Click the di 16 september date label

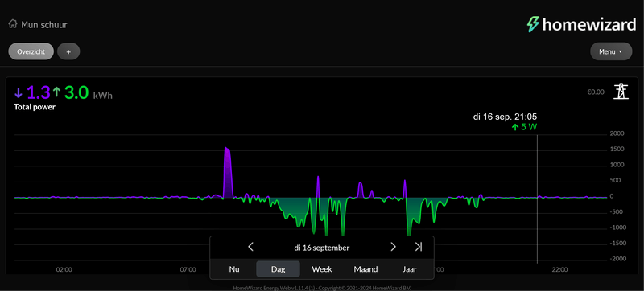click(x=321, y=248)
